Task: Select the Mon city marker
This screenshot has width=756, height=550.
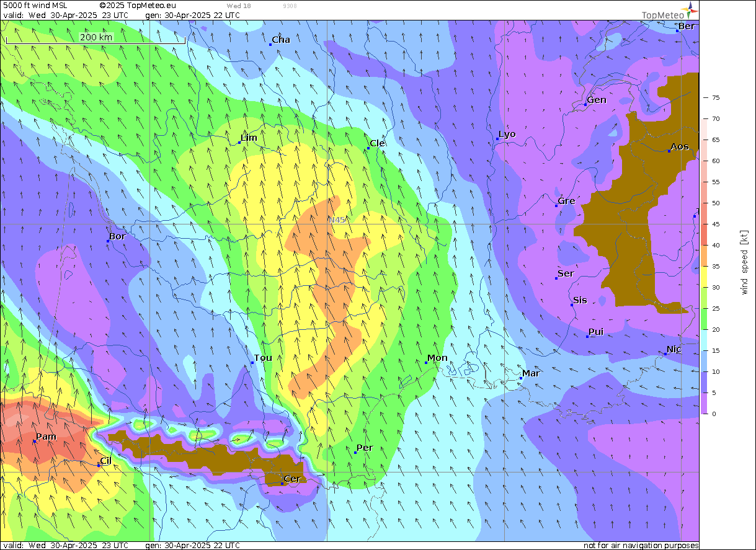Action: click(x=426, y=363)
